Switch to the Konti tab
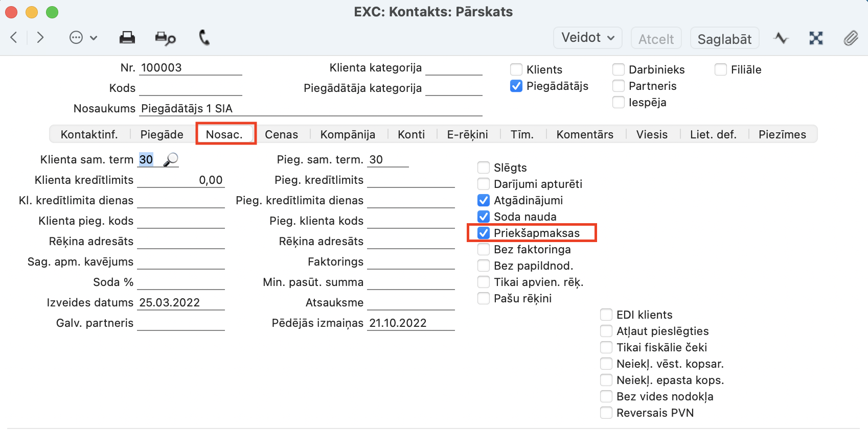Viewport: 868px width, 430px height. [411, 134]
